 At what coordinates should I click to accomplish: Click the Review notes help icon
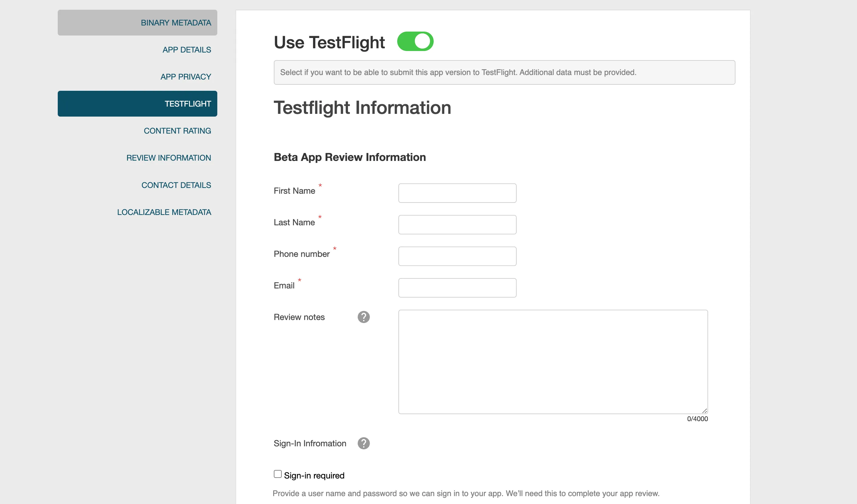tap(363, 317)
